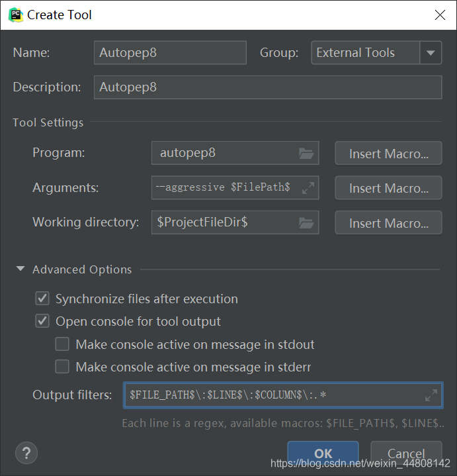Click the External Tools group combo box

point(376,53)
